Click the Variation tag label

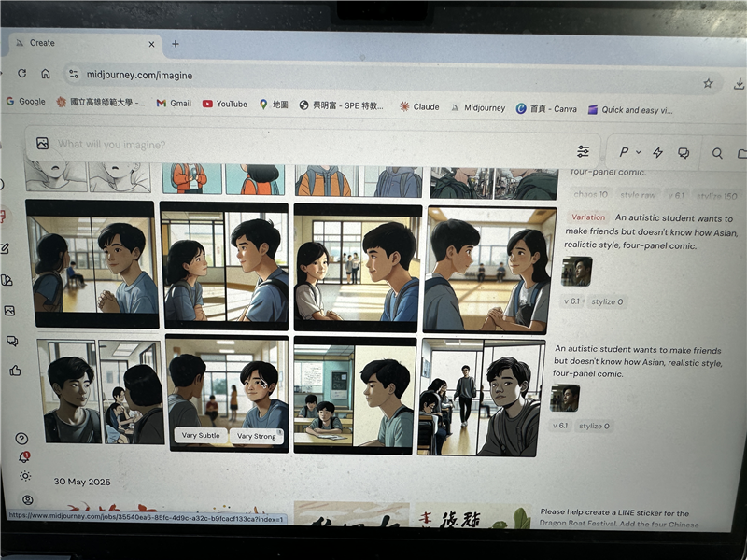[588, 217]
